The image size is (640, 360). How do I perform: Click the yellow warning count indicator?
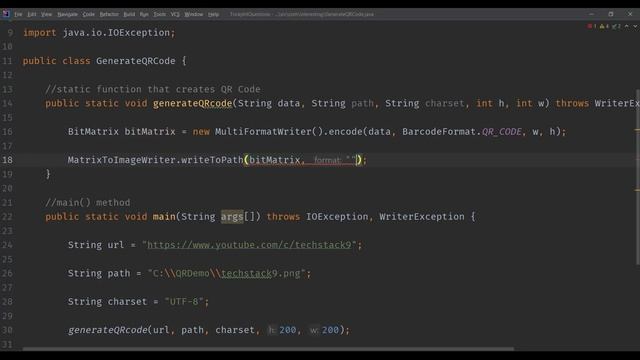(604, 26)
